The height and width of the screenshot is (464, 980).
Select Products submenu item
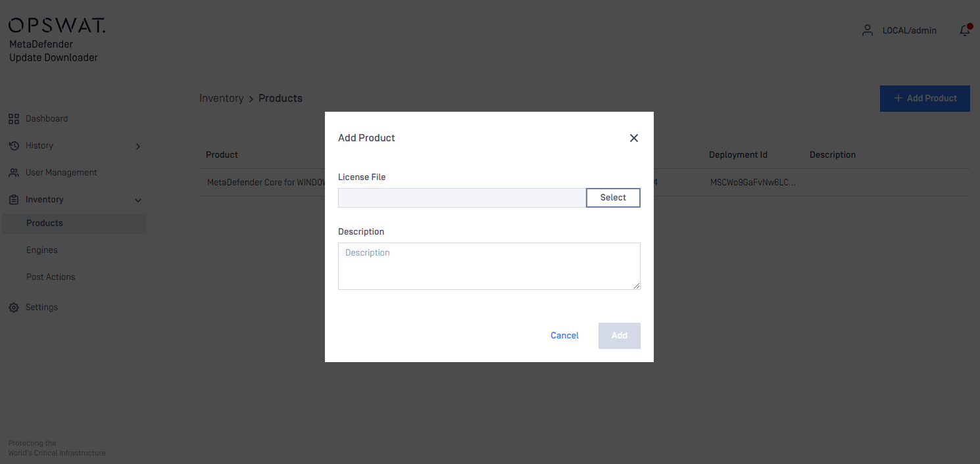point(74,223)
